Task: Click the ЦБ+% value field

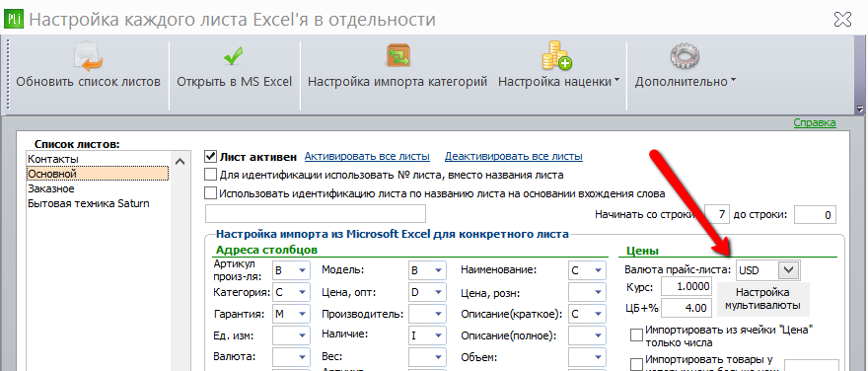Action: 686,307
